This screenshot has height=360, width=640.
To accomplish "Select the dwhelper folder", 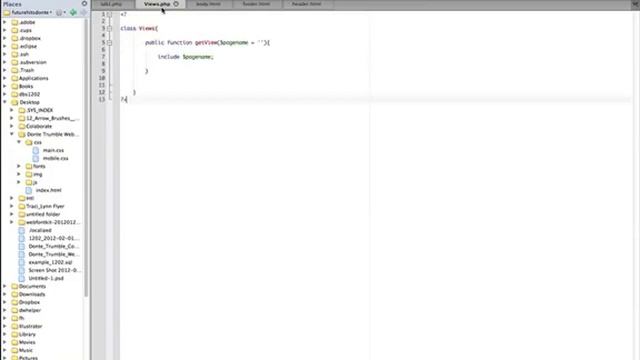I will (30, 310).
